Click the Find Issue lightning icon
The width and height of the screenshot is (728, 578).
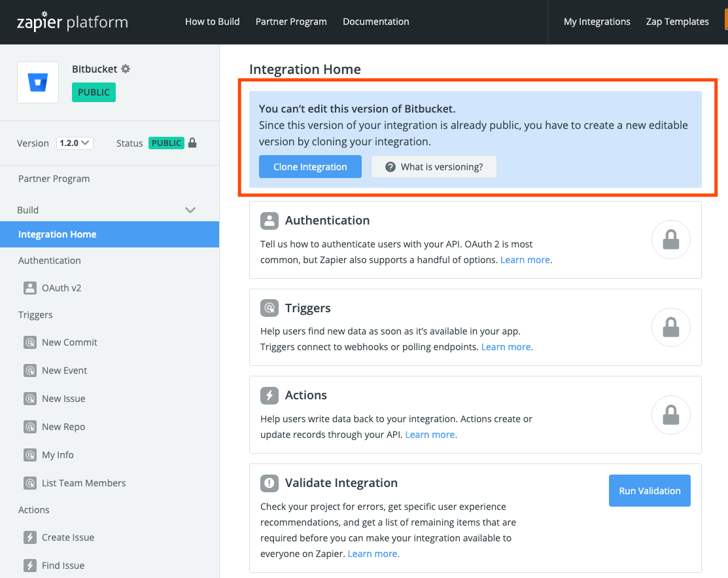[x=30, y=566]
